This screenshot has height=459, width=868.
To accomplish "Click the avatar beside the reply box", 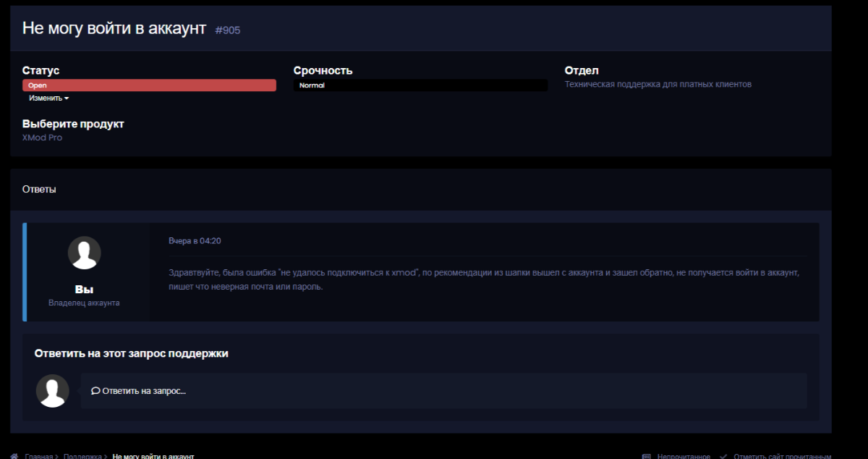I will pyautogui.click(x=52, y=391).
